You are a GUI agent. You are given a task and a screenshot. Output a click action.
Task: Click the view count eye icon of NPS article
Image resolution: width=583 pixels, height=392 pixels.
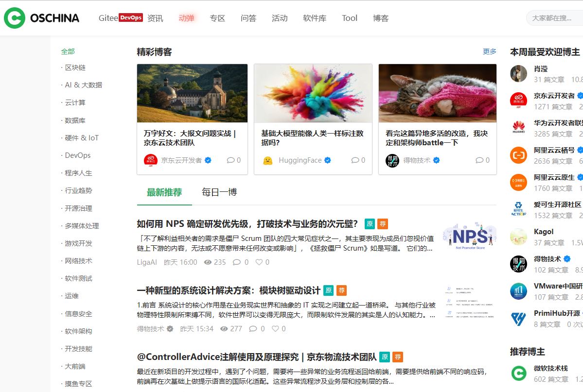click(208, 262)
